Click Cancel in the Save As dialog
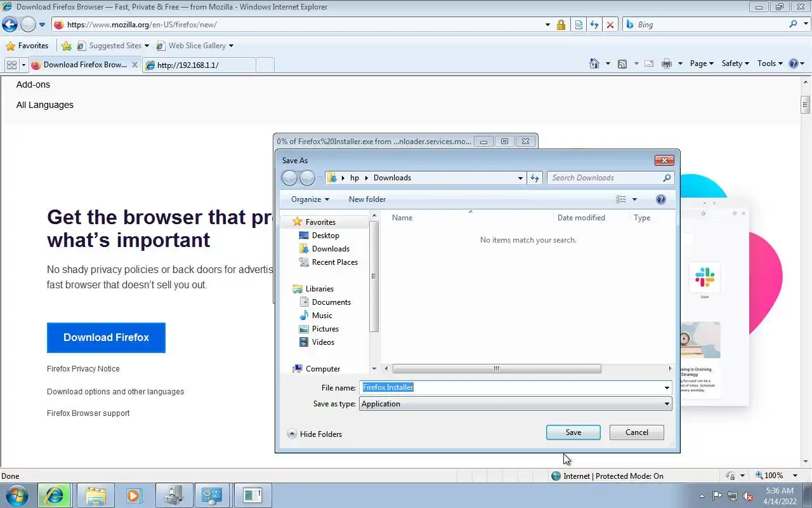 pyautogui.click(x=637, y=432)
